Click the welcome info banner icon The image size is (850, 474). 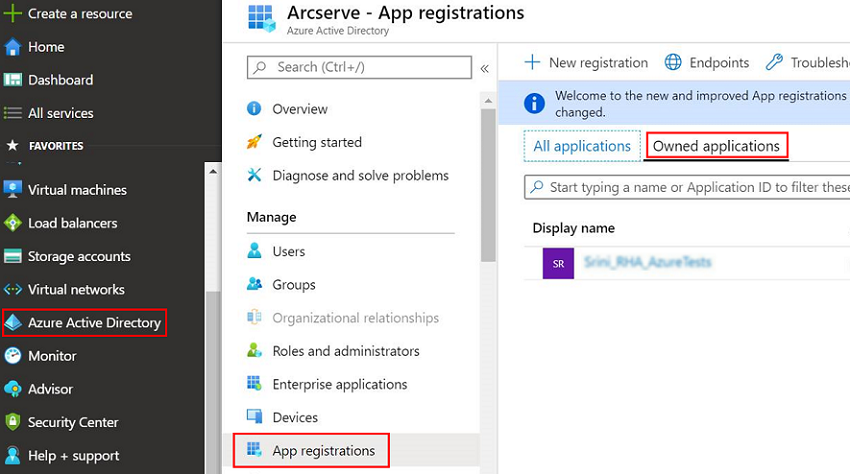tap(534, 103)
